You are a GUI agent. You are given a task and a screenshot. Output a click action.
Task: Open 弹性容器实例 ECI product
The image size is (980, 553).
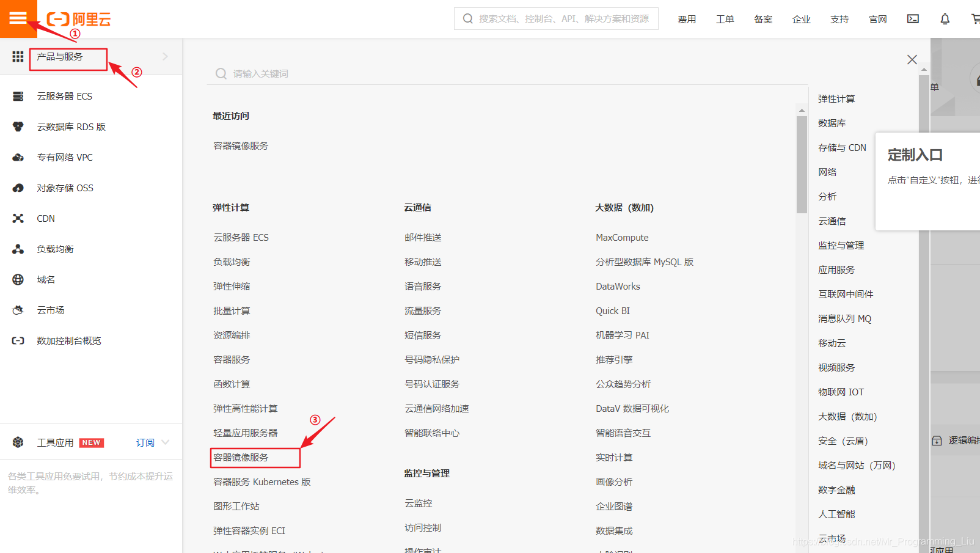coord(249,531)
